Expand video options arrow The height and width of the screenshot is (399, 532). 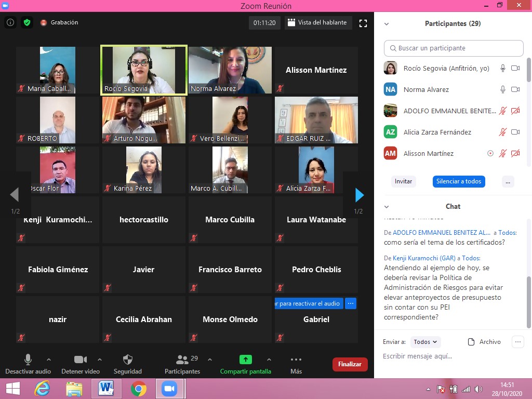(x=100, y=360)
